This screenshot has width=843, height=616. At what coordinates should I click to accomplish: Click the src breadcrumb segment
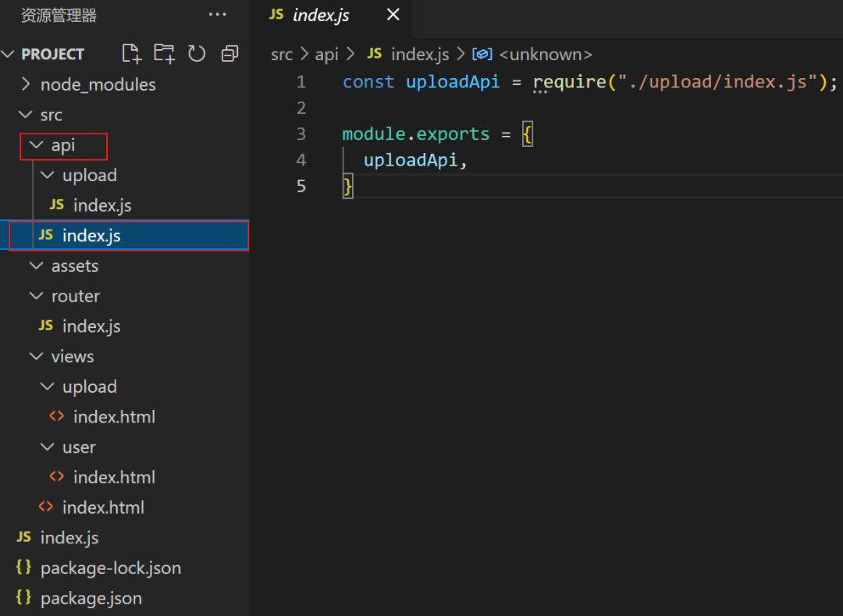(282, 55)
